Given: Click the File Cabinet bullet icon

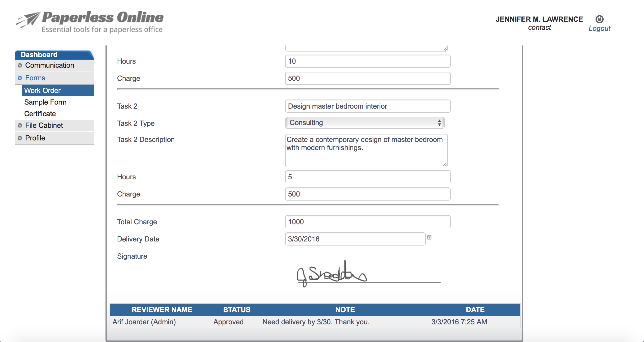Looking at the screenshot, I should (x=20, y=126).
